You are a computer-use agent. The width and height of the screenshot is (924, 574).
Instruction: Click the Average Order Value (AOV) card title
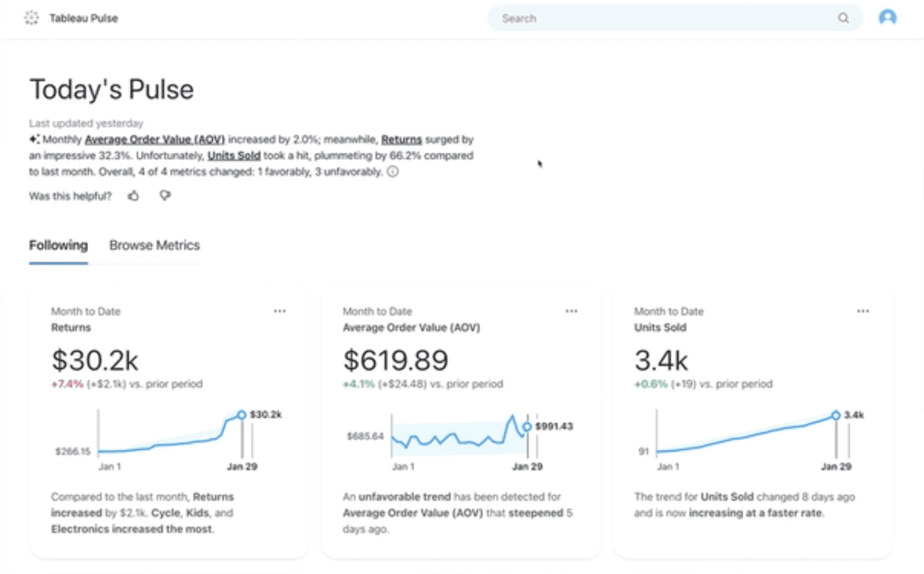pos(412,328)
